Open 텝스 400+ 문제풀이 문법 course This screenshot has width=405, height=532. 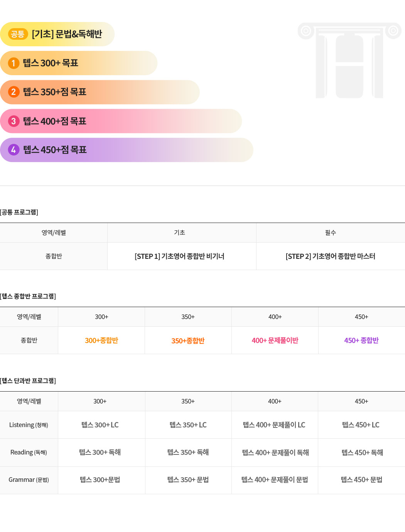(x=275, y=480)
